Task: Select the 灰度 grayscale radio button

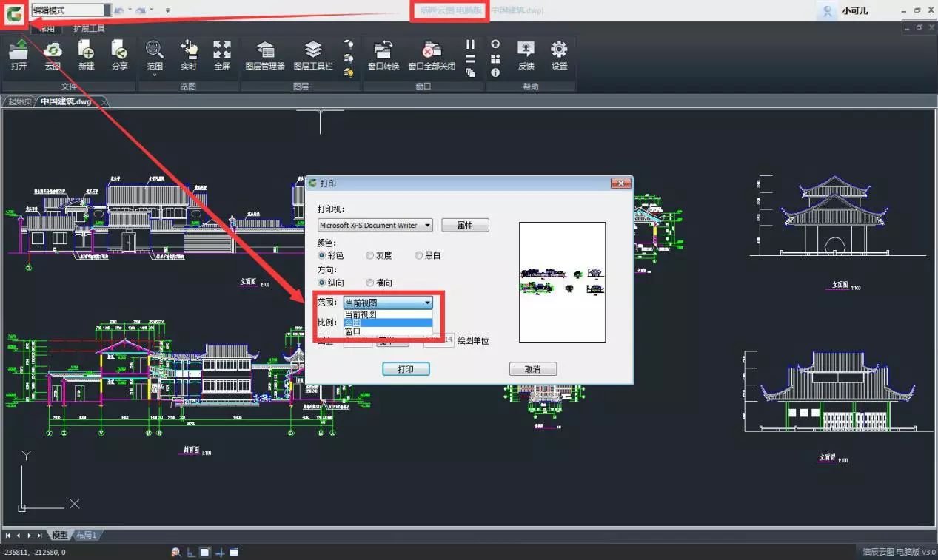Action: click(370, 255)
